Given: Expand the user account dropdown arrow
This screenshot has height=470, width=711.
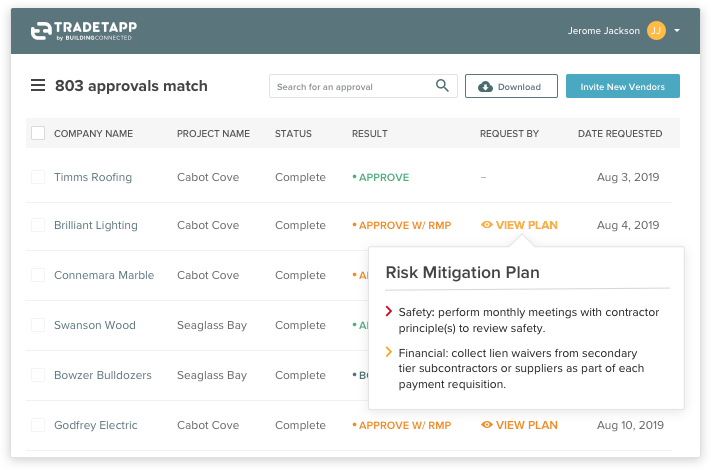Looking at the screenshot, I should [x=677, y=31].
